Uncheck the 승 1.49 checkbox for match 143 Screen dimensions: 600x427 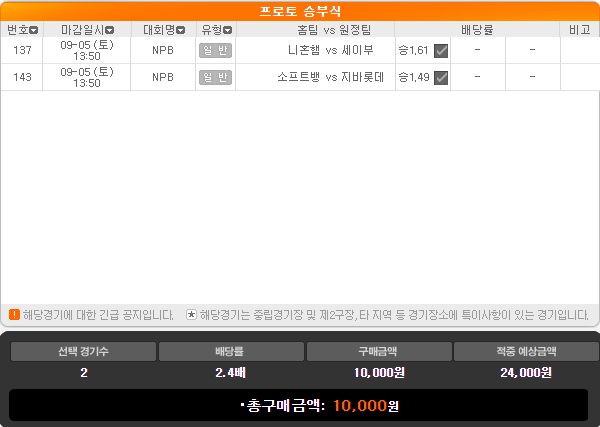(x=441, y=78)
